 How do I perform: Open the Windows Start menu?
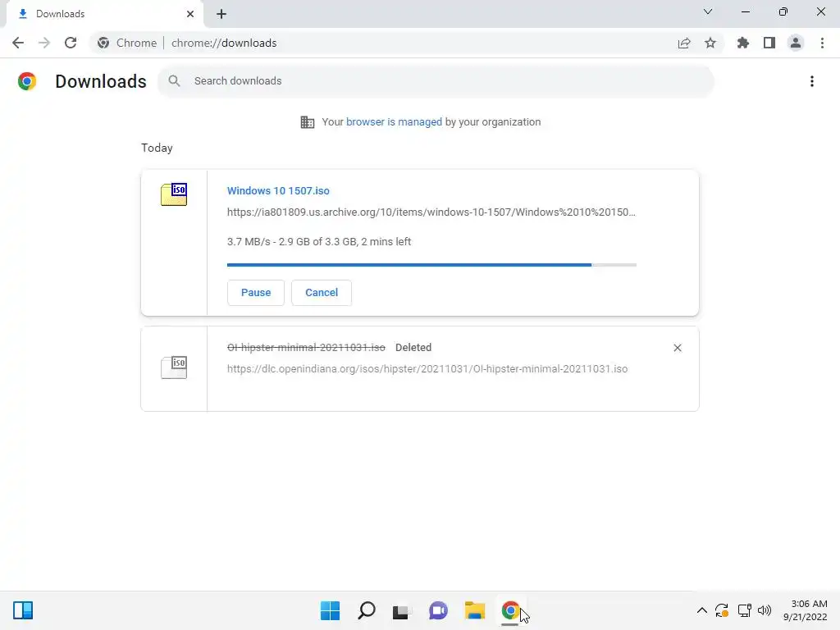[x=330, y=610]
